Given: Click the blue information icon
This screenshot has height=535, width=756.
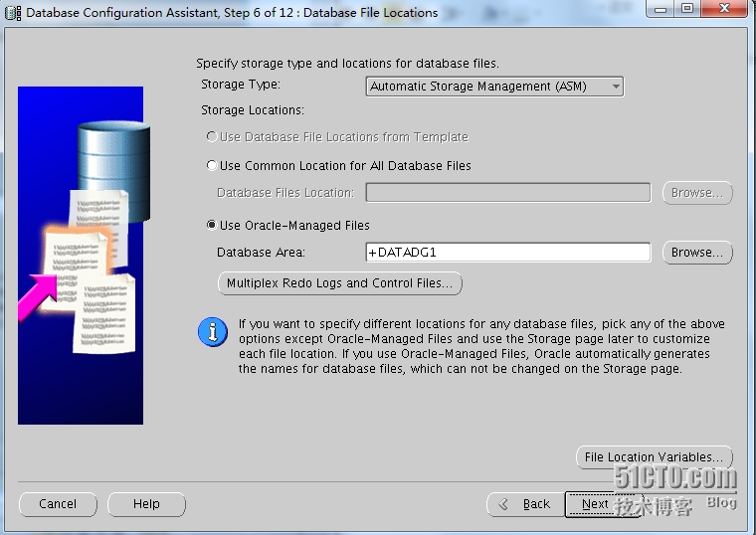Looking at the screenshot, I should pos(213,332).
